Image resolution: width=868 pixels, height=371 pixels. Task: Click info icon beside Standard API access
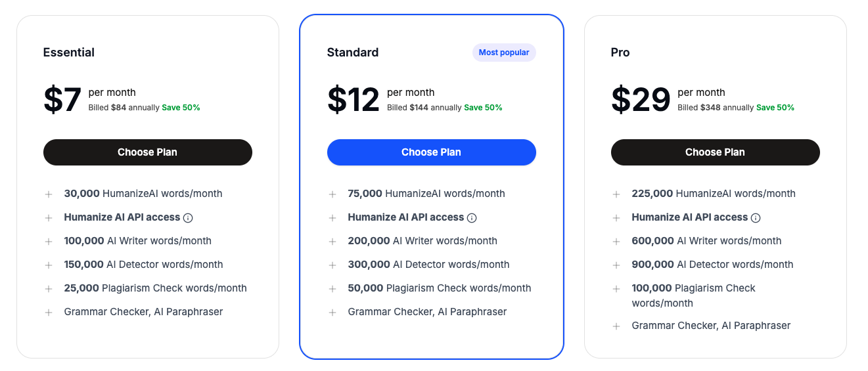click(x=472, y=218)
